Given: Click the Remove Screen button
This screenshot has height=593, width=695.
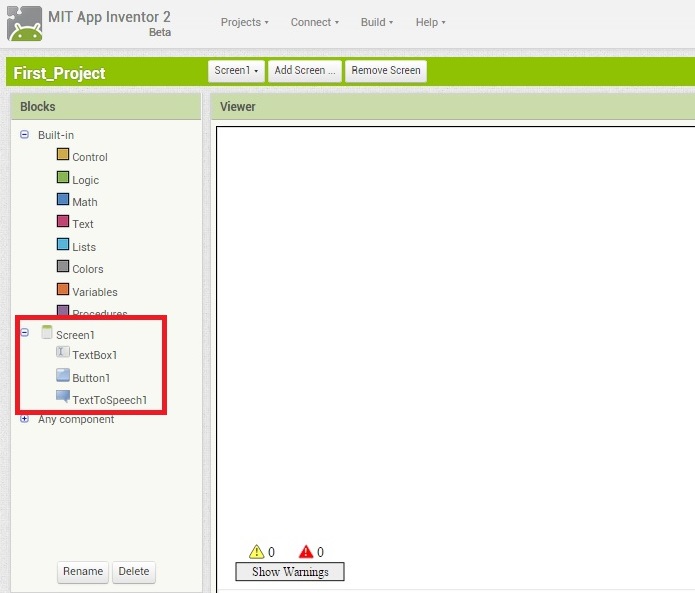Looking at the screenshot, I should (386, 71).
